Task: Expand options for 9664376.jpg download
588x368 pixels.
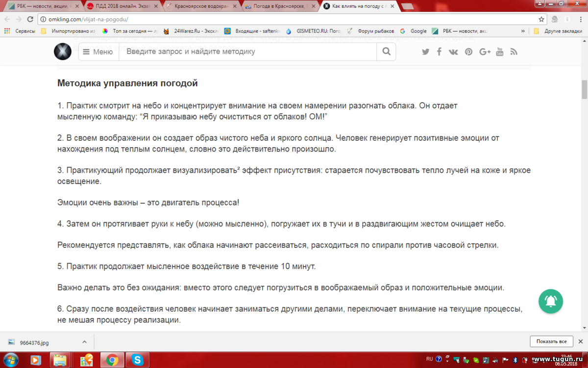Action: pyautogui.click(x=84, y=342)
